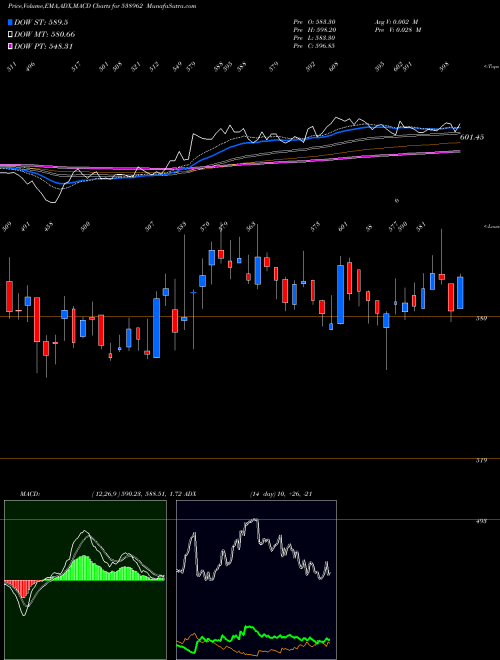Click the Pre V: 0.028 M value
The image size is (500, 660).
coord(397,30)
